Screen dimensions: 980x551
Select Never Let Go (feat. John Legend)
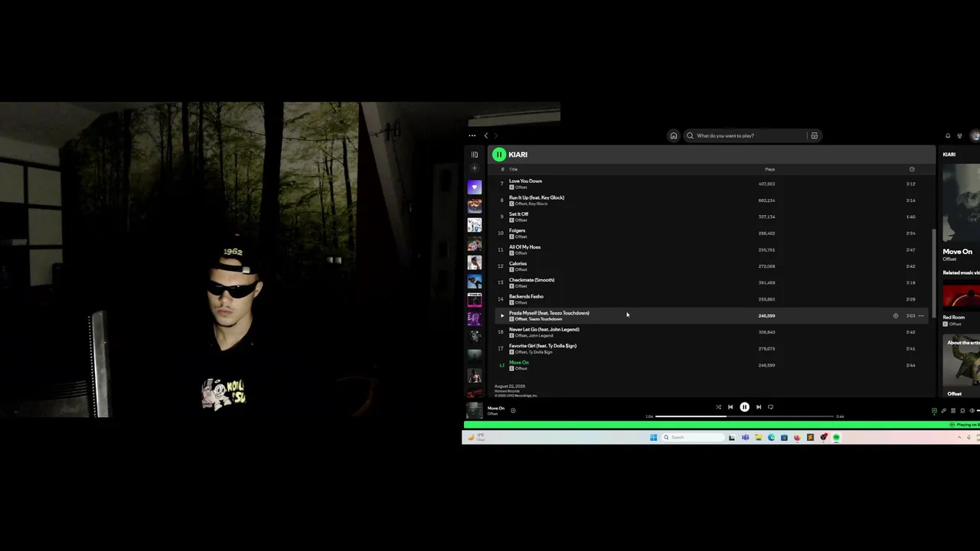[x=710, y=332]
